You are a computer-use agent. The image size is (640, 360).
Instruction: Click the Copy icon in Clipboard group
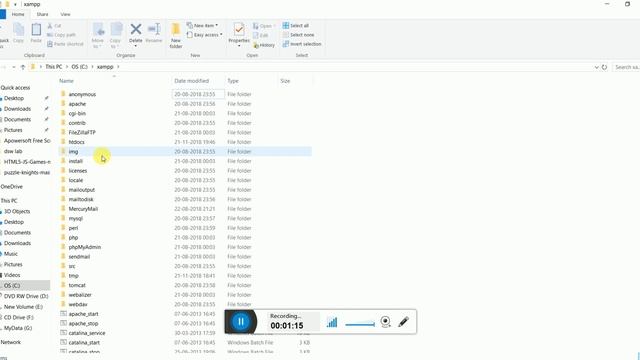(x=18, y=33)
